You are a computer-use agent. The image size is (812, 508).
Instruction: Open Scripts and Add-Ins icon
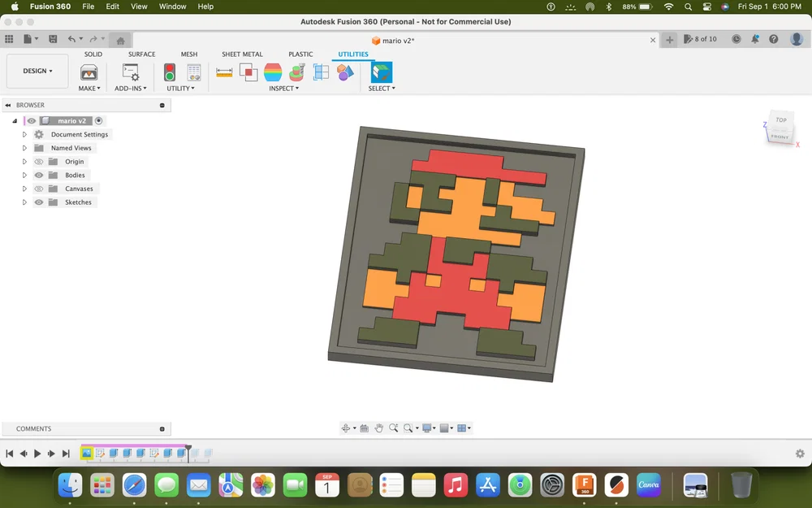[131, 72]
